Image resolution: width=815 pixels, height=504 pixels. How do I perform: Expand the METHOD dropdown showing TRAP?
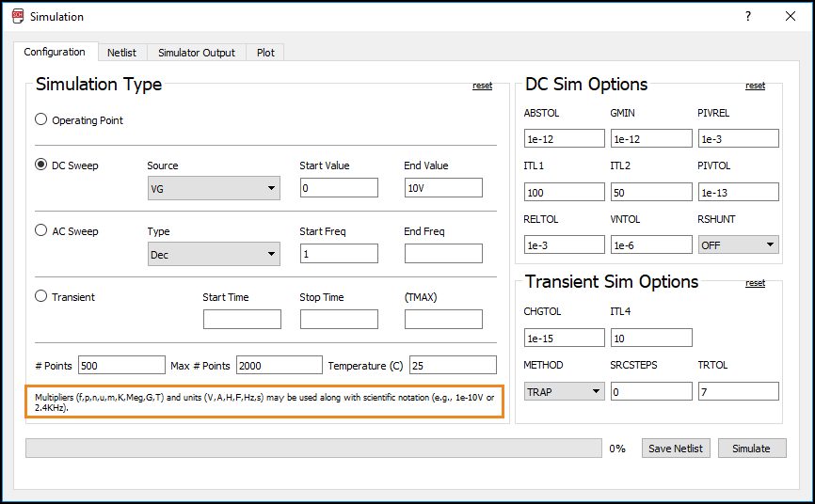(x=564, y=391)
